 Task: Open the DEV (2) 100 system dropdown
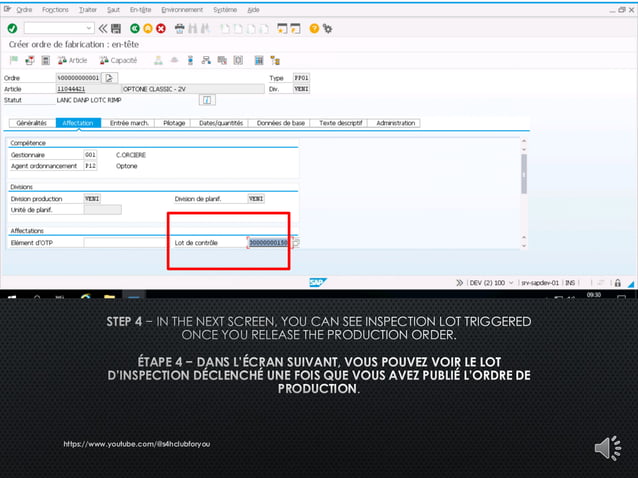(x=511, y=283)
